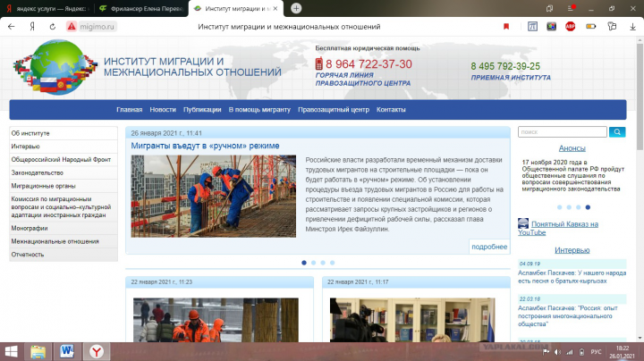Open Yandex Browser taskbar icon

[x=97, y=351]
